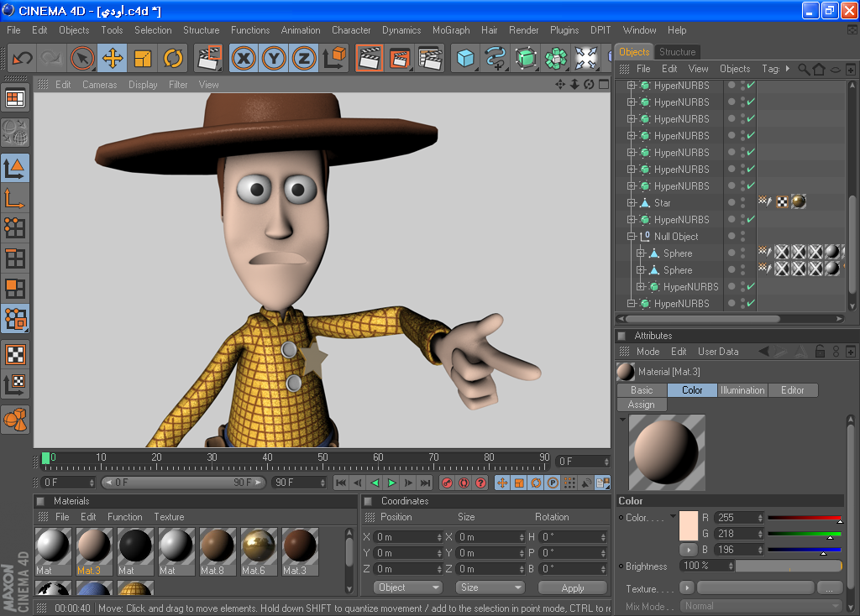Viewport: 860px width, 616px height.
Task: Render to picture viewer icon
Action: [x=400, y=58]
